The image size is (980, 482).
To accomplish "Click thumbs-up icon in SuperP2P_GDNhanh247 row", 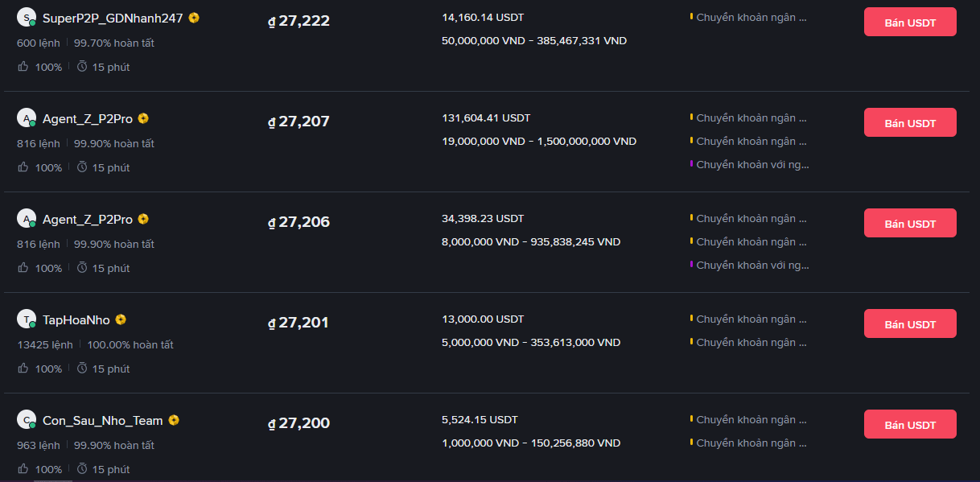I will [23, 66].
